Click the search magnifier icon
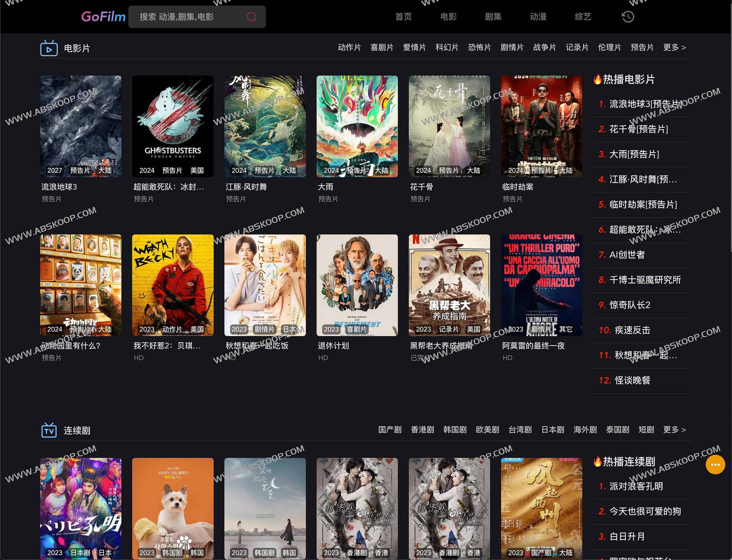Viewport: 732px width, 560px height. point(251,17)
